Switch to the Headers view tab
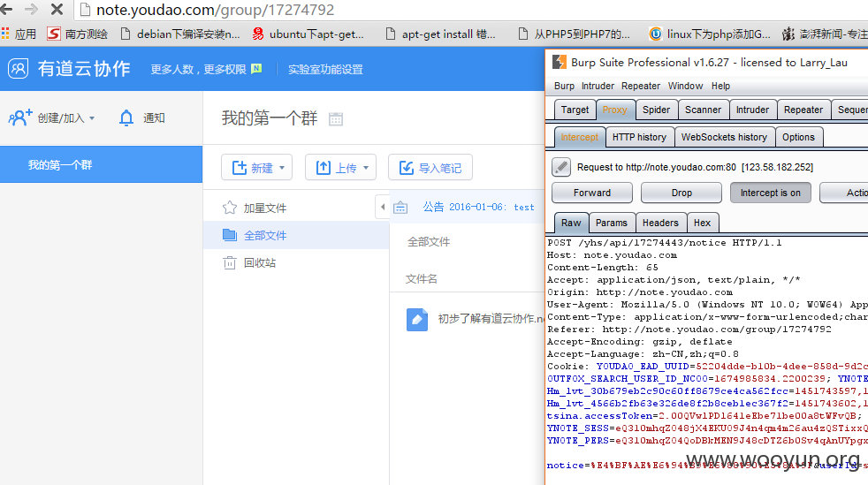 pyautogui.click(x=660, y=223)
